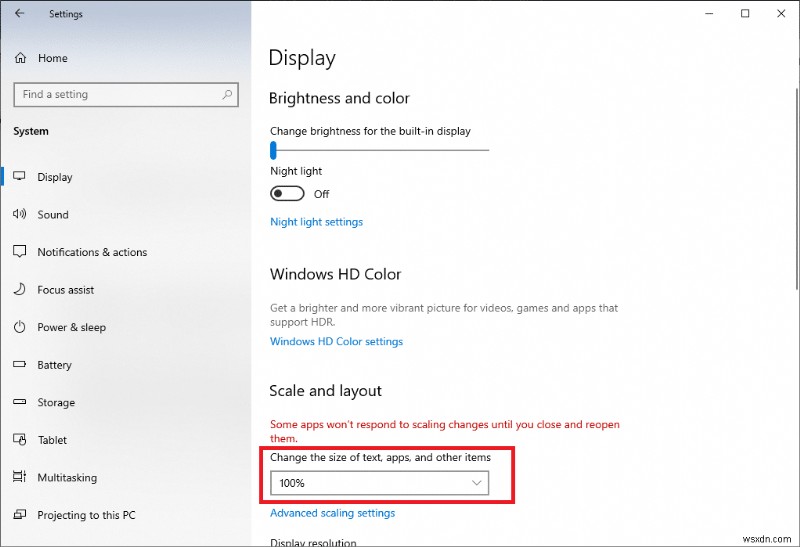This screenshot has height=547, width=800.
Task: Click the Power & sleep icon
Action: point(19,327)
